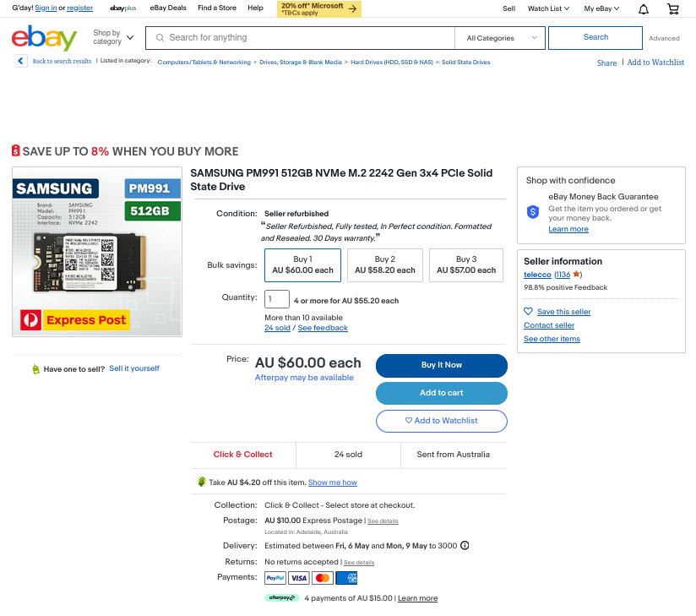Click the eBay Plus logo
Image resolution: width=696 pixels, height=616 pixels.
(x=123, y=8)
